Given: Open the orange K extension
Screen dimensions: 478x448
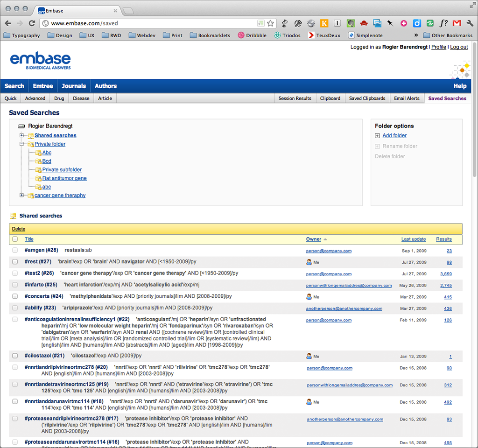Looking at the screenshot, I should coord(324,23).
